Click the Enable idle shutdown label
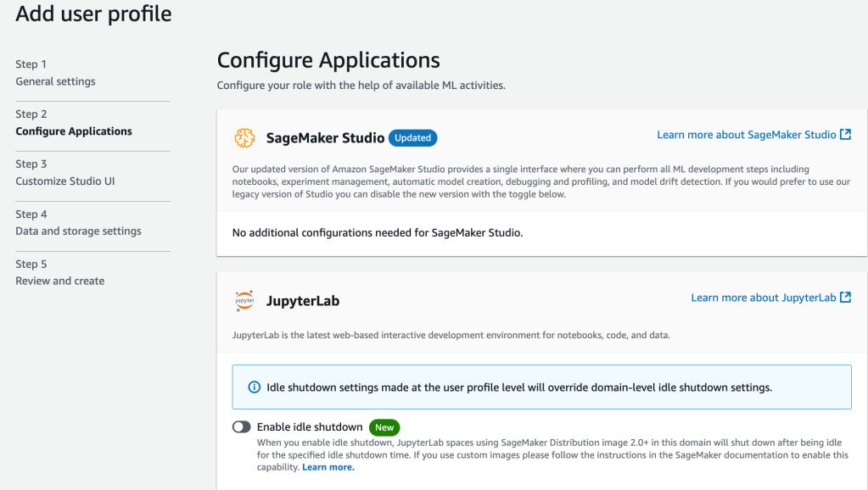 (x=310, y=427)
